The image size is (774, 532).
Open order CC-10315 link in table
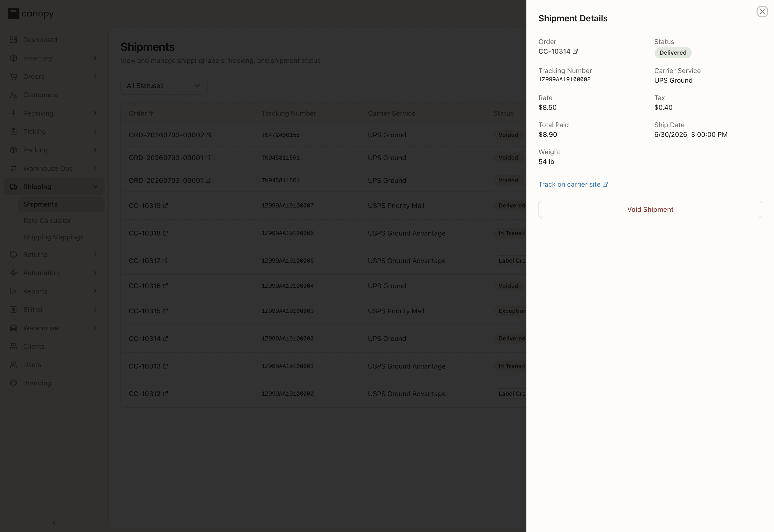pos(148,311)
